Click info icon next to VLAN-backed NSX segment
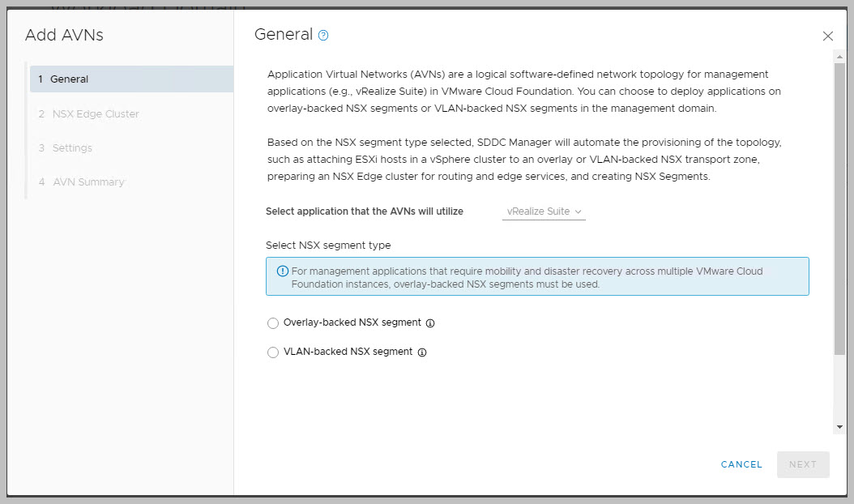Screen dimensions: 854x504 point(422,352)
